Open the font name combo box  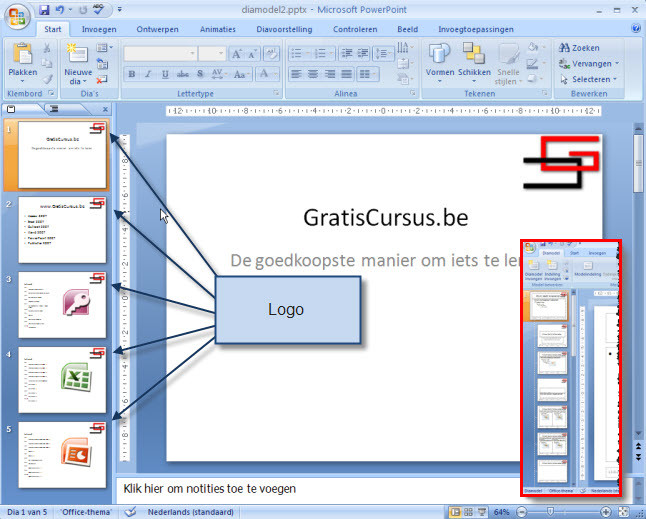160,54
